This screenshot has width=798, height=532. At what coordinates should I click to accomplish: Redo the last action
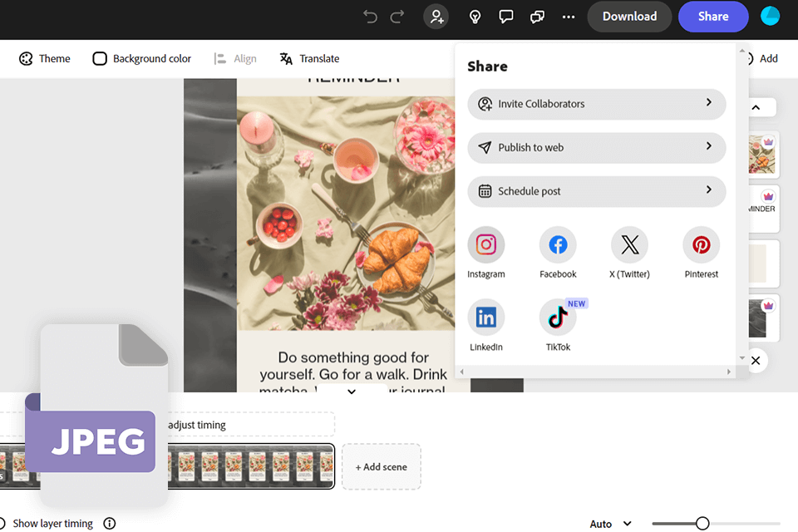coord(397,17)
